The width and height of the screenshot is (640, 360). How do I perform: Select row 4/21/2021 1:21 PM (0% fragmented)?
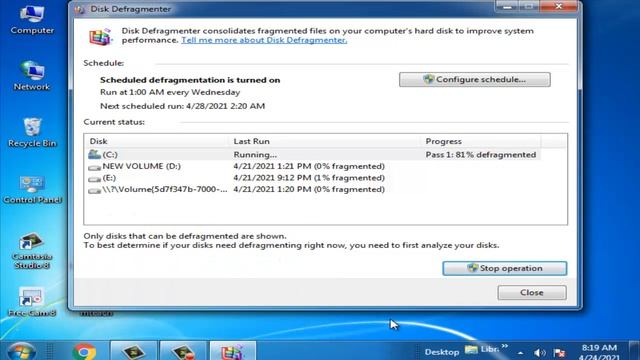pyautogui.click(x=309, y=166)
